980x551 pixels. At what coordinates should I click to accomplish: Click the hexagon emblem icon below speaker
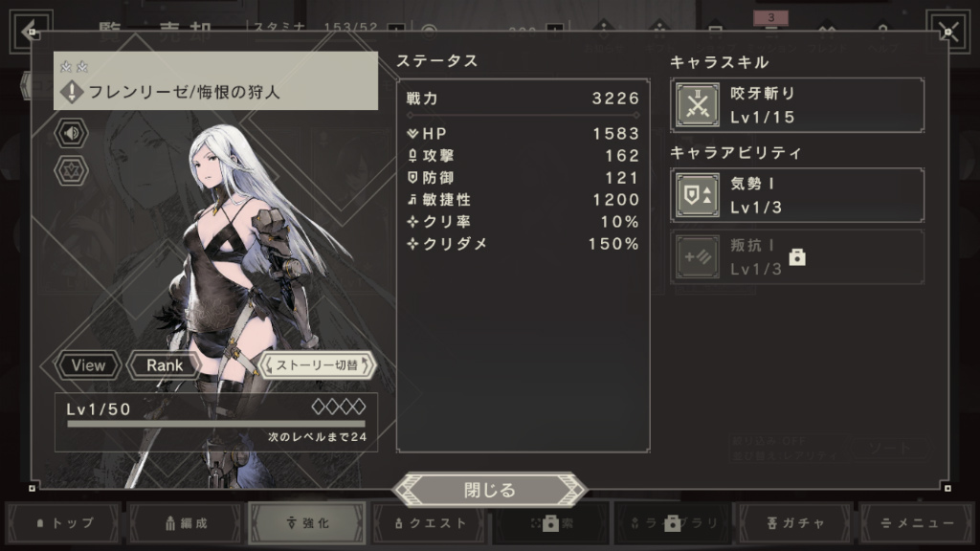pos(71,170)
